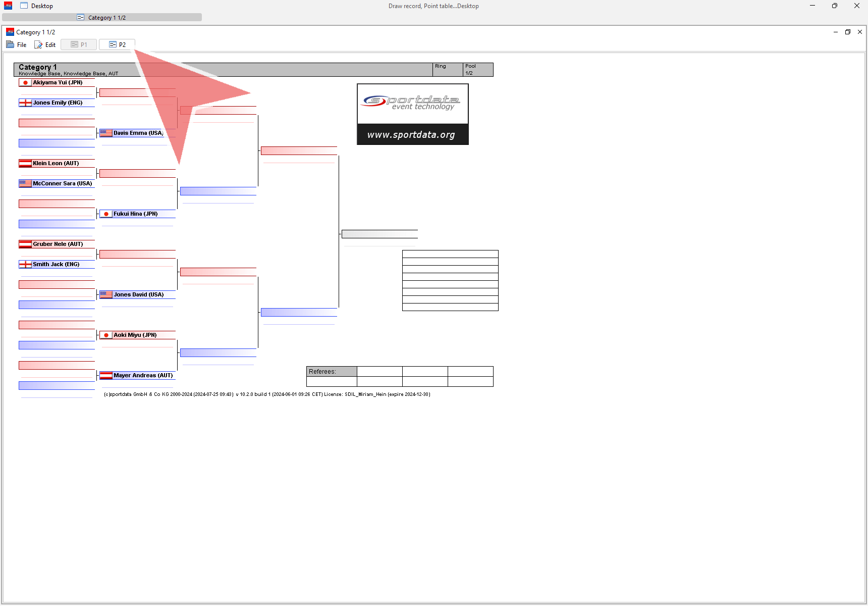Click the Sportdata logo banner
868x606 pixels.
412,114
